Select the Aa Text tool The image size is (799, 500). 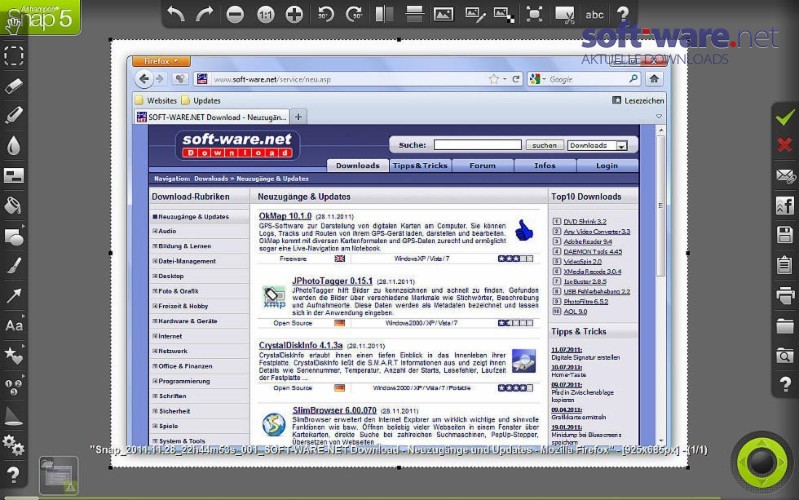pos(14,325)
